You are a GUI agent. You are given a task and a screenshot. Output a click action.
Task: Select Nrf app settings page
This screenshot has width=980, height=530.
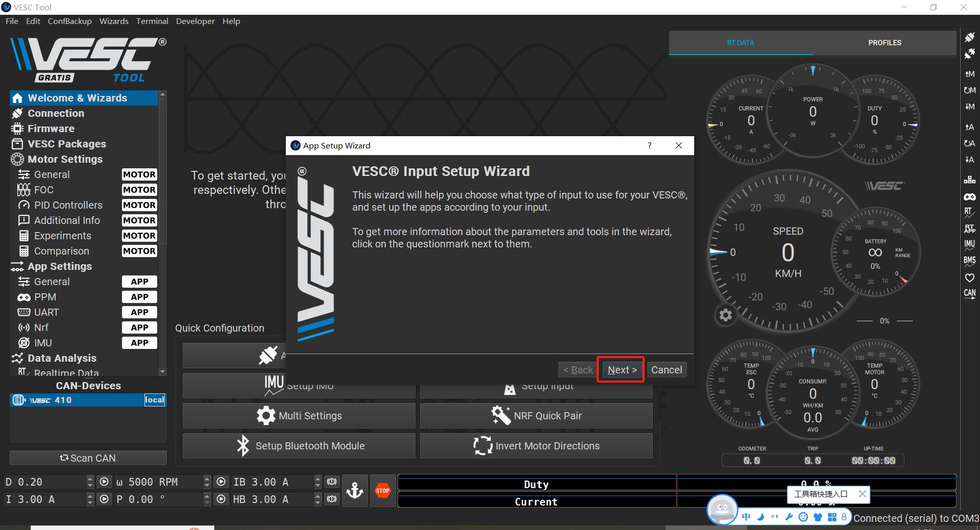pos(84,327)
